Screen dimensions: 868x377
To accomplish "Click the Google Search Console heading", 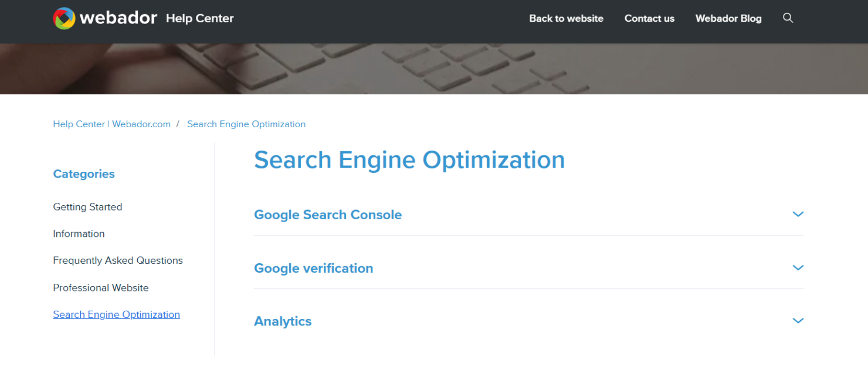I will point(328,215).
